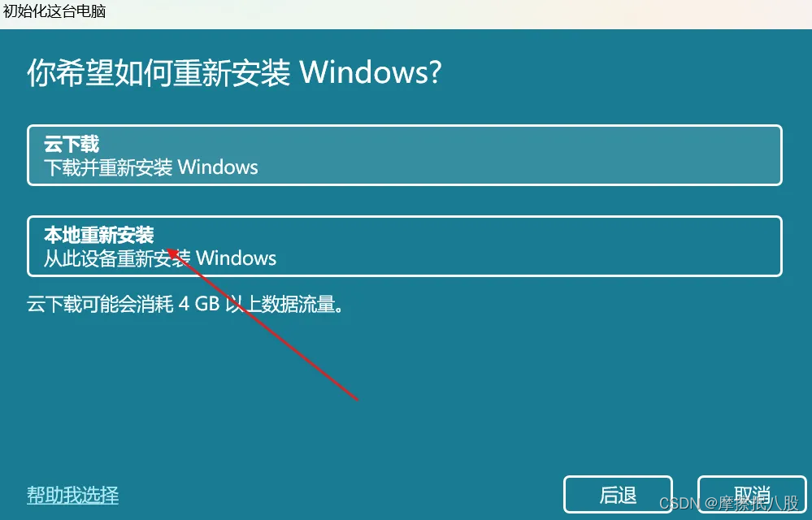The height and width of the screenshot is (520, 812).
Task: Click the heading 你希望如何重新安装 Windows?
Action: point(234,72)
